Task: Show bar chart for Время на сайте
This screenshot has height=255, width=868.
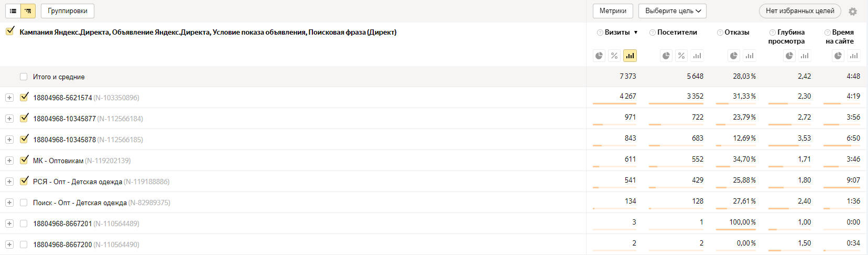Action: point(854,56)
